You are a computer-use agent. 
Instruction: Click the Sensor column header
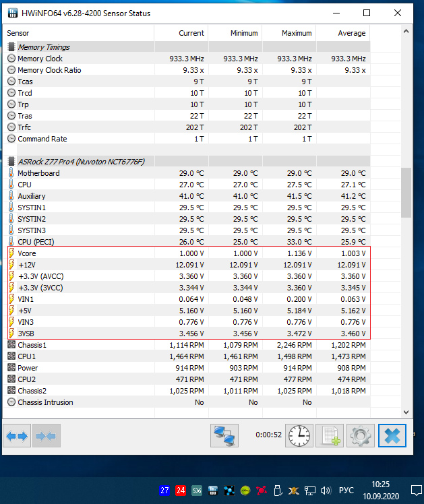coord(78,33)
